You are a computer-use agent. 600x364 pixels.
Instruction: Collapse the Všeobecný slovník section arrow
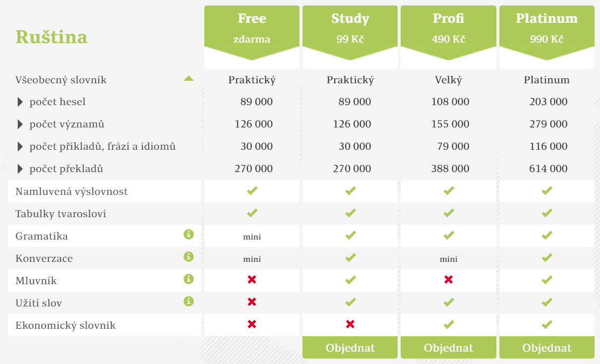coord(188,78)
